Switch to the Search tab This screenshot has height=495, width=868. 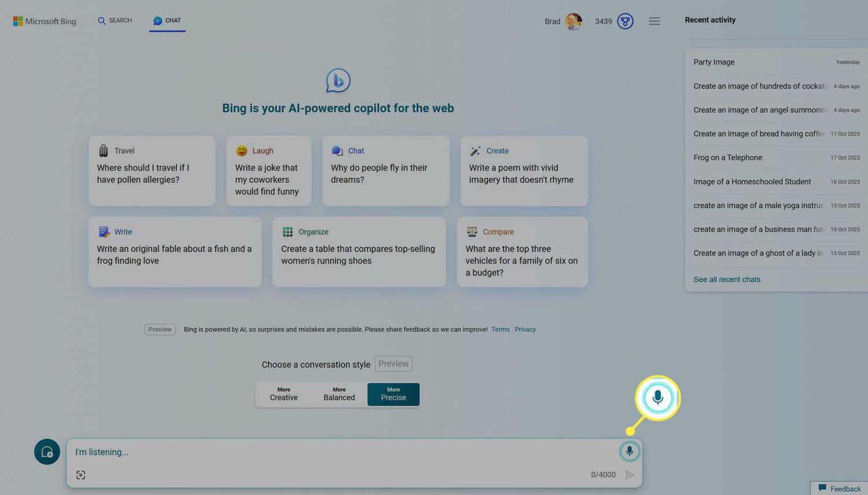115,21
